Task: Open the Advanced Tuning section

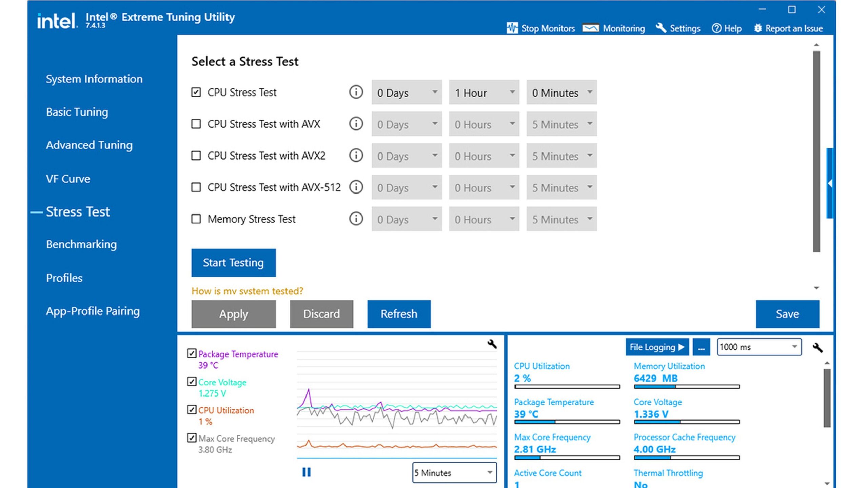Action: click(x=89, y=145)
